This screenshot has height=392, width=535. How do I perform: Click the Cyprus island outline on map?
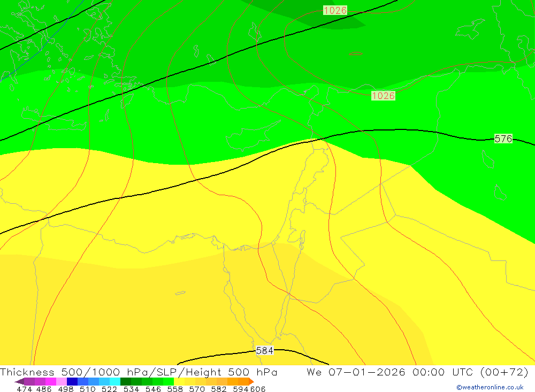252,136
